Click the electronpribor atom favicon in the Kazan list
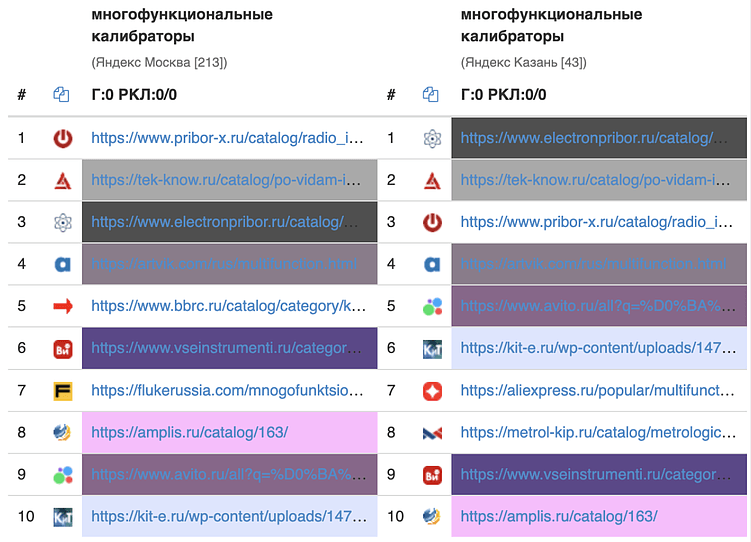Image resolution: width=751 pixels, height=542 pixels. 432,138
